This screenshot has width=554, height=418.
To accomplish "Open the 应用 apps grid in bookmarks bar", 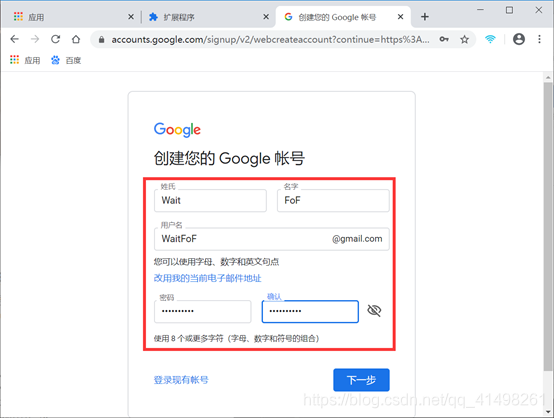I will point(25,60).
